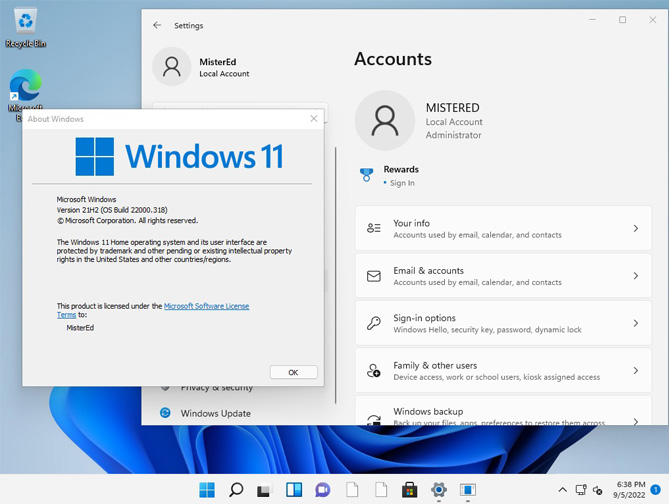Screen dimensions: 669x504
Task: Click the Your info person icon
Action: click(x=374, y=228)
